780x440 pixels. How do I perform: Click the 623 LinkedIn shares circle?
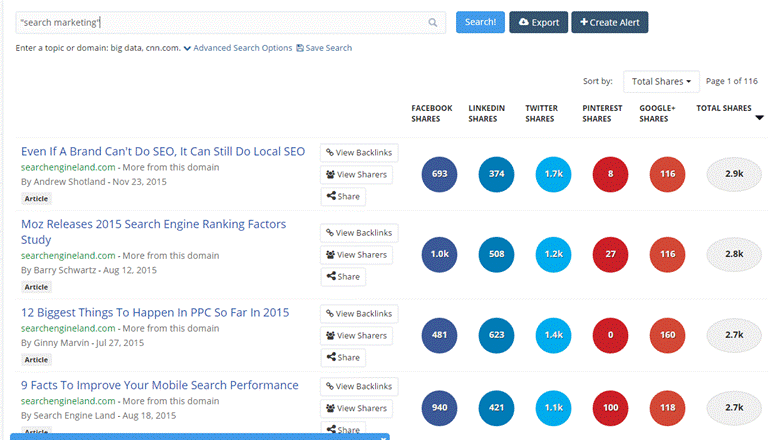[x=496, y=336]
